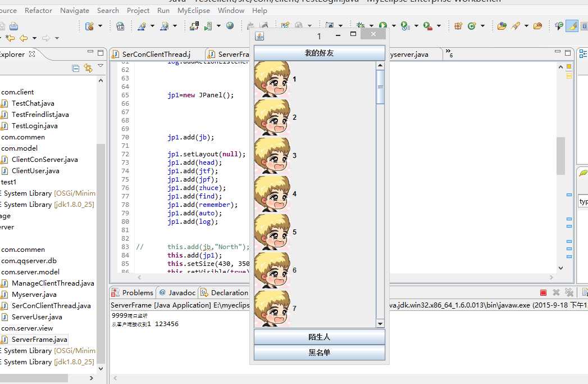This screenshot has width=588, height=384.
Task: Switch to the Javadoc tab
Action: tap(177, 292)
